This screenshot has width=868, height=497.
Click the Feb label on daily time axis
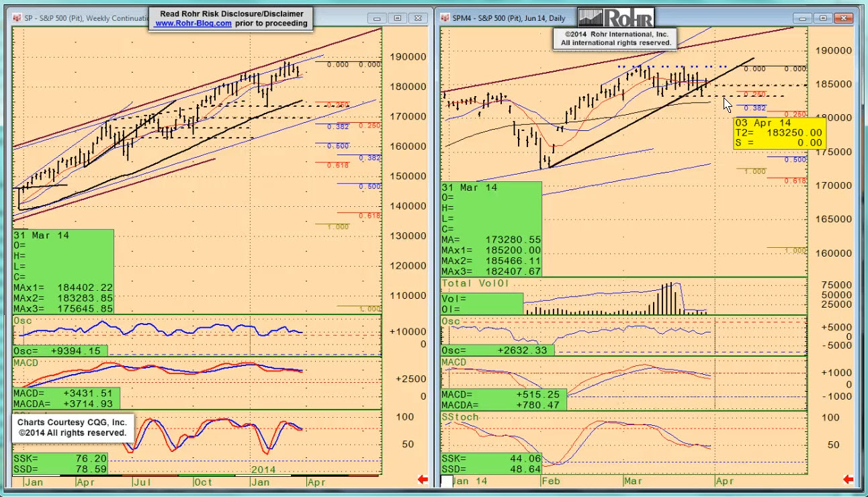(x=550, y=481)
